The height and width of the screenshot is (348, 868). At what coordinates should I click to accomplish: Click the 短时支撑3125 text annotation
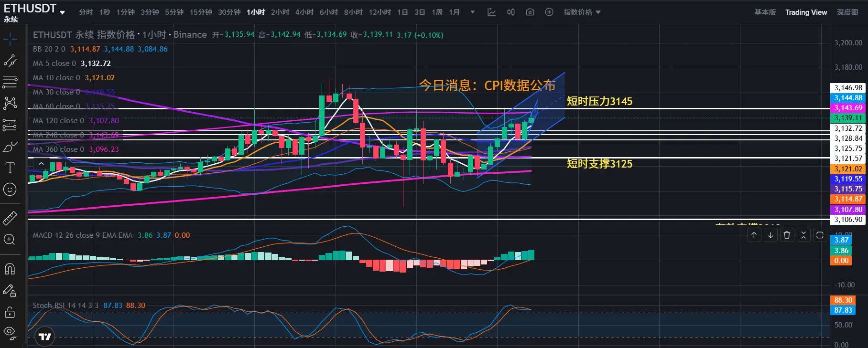(599, 164)
